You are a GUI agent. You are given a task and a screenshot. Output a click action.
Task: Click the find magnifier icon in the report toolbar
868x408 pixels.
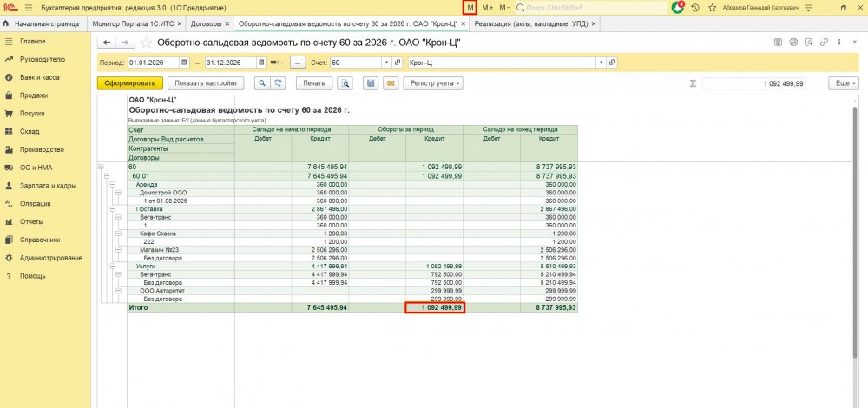pos(262,83)
